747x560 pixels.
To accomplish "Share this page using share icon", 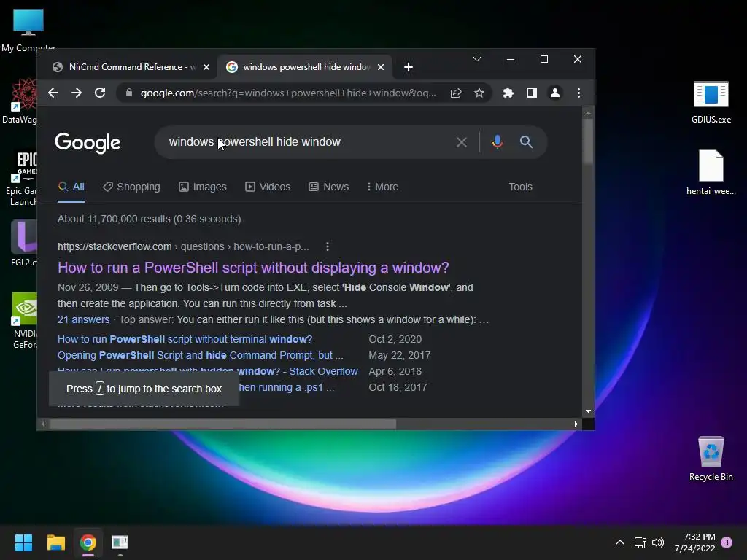I will pos(456,93).
